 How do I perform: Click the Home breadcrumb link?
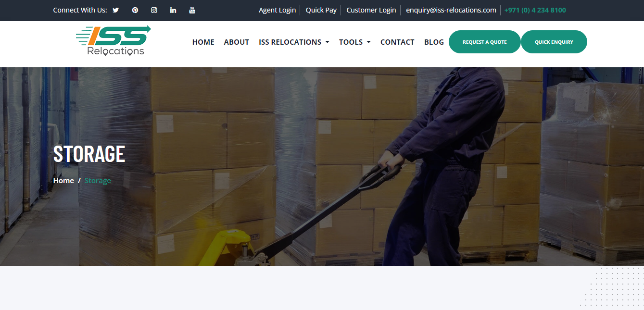coord(63,181)
